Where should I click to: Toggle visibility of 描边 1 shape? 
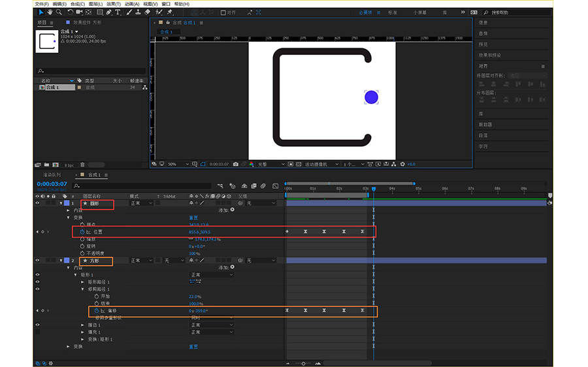pyautogui.click(x=37, y=325)
